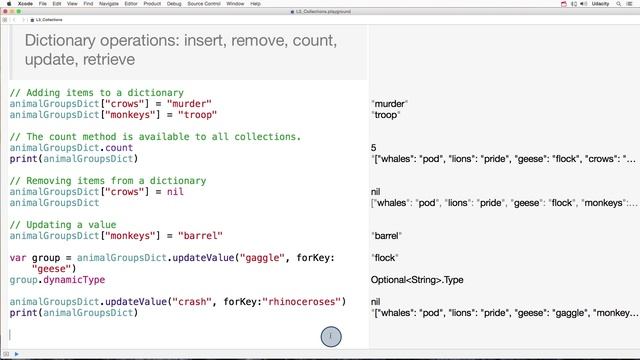Open the Help menu
This screenshot has height=360, width=640.
tap(256, 4)
